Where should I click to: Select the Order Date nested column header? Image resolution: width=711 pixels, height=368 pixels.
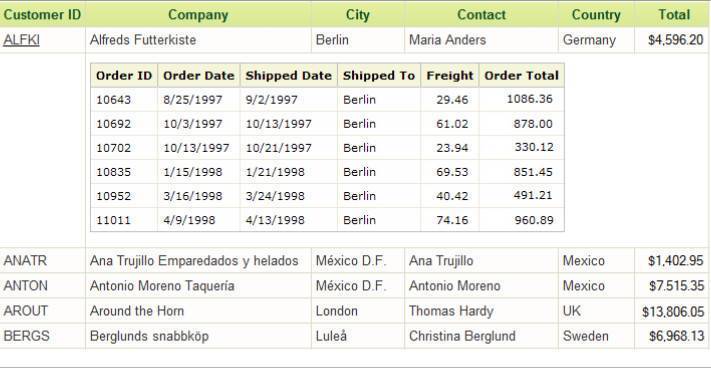[x=199, y=76]
